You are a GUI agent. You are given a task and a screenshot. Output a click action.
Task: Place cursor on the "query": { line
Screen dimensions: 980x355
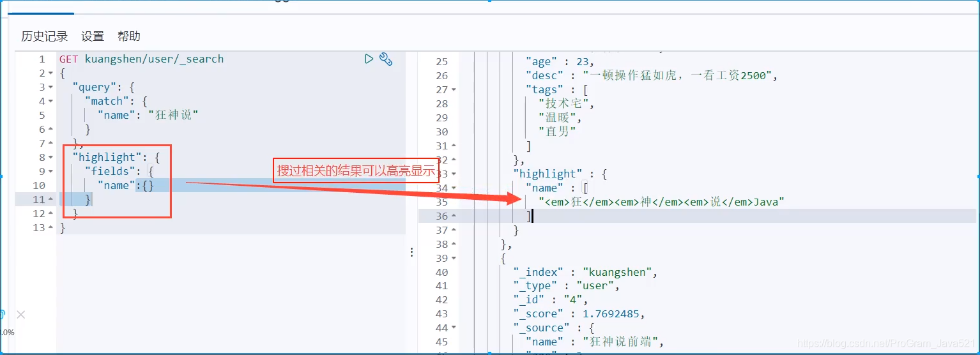coord(103,87)
